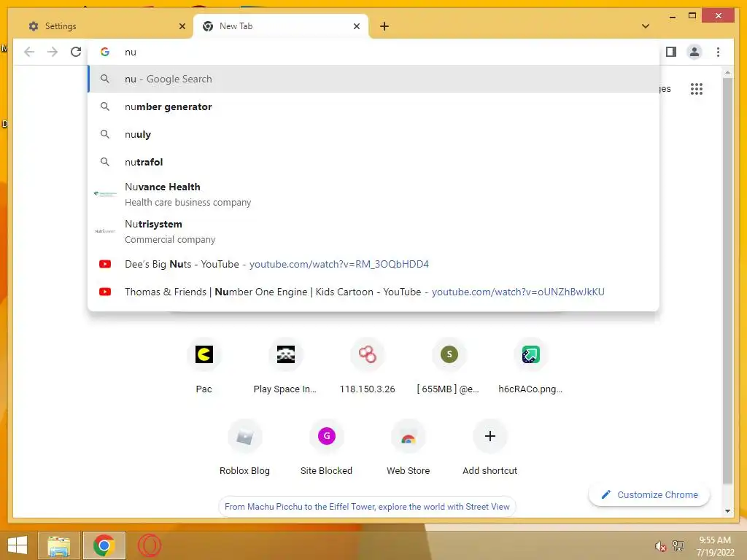Open the Roblox Blog shortcut
This screenshot has height=560, width=747.
(244, 437)
